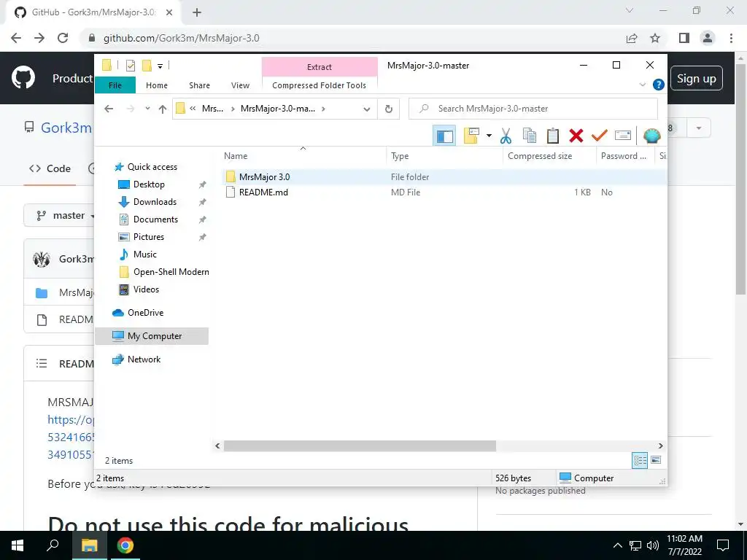747x560 pixels.
Task: Open Pictures in navigation pane
Action: 149,237
